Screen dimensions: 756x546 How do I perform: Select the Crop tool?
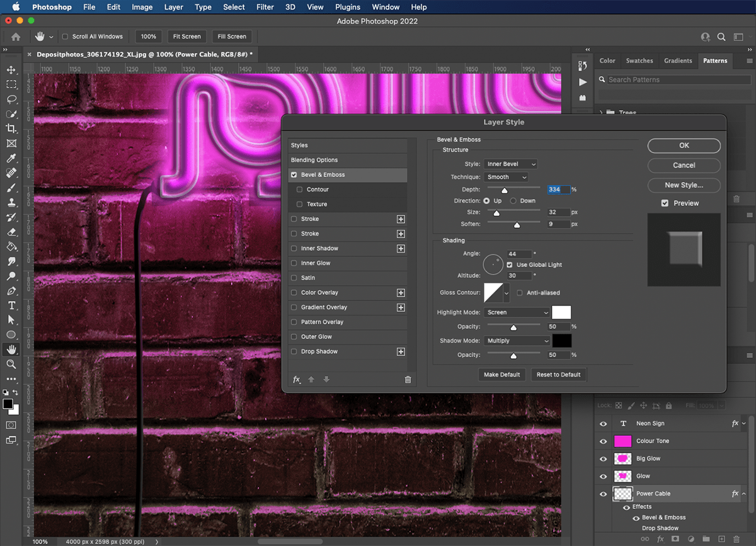pyautogui.click(x=11, y=128)
